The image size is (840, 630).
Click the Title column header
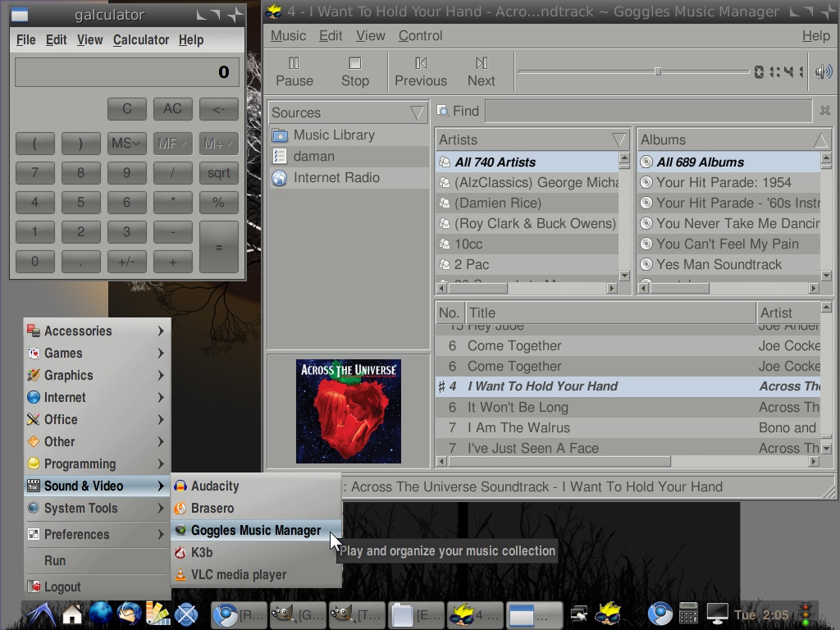coord(610,313)
